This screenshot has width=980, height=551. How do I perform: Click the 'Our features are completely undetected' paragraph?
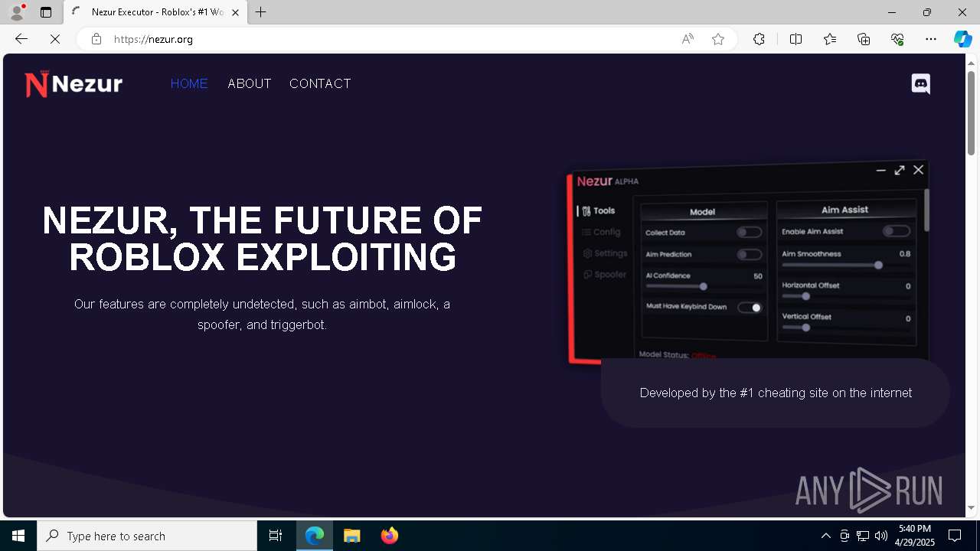click(262, 315)
